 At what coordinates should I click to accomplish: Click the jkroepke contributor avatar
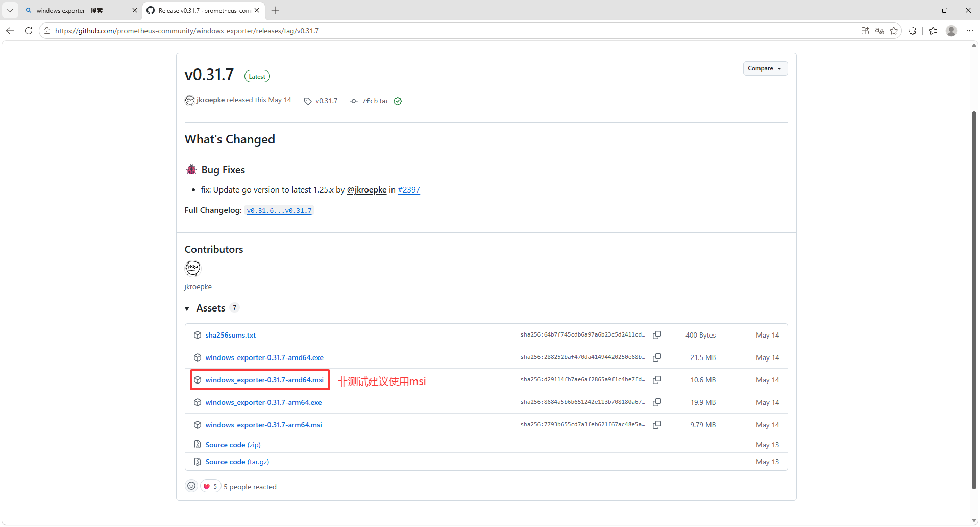[193, 268]
